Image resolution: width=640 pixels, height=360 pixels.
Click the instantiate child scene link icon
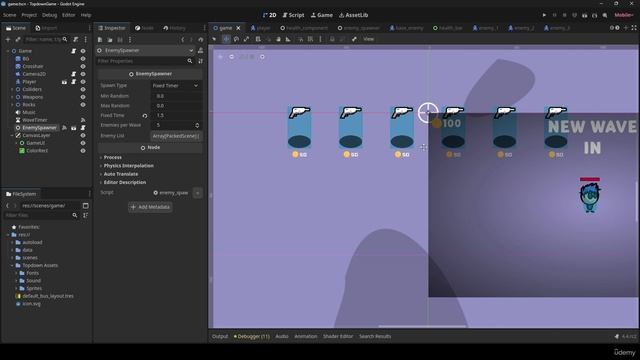(18, 40)
